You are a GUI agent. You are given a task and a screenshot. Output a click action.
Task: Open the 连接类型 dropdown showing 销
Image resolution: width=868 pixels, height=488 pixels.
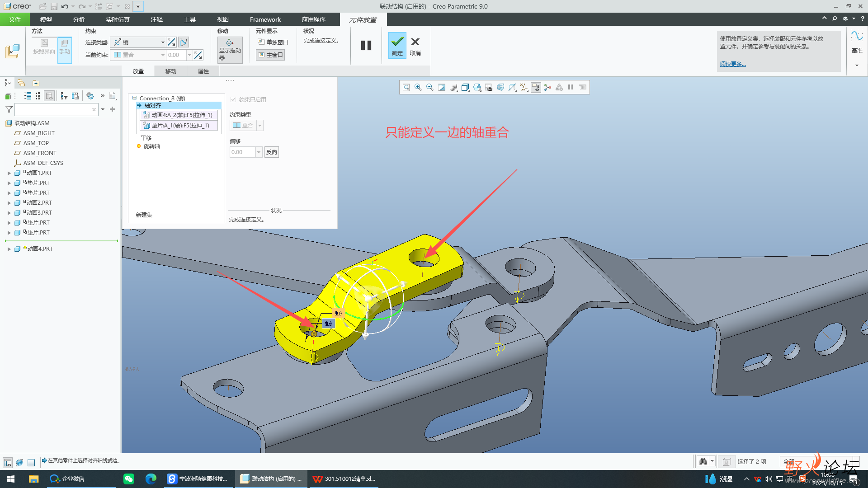click(x=138, y=42)
